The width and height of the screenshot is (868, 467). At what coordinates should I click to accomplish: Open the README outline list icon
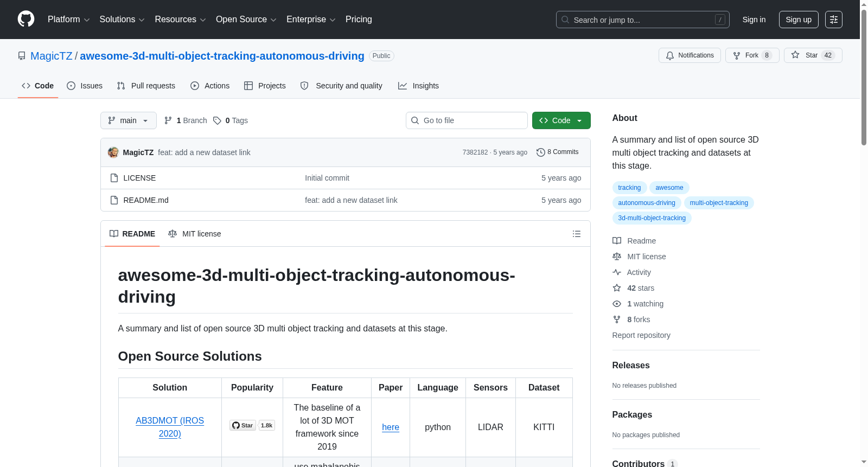pos(576,234)
